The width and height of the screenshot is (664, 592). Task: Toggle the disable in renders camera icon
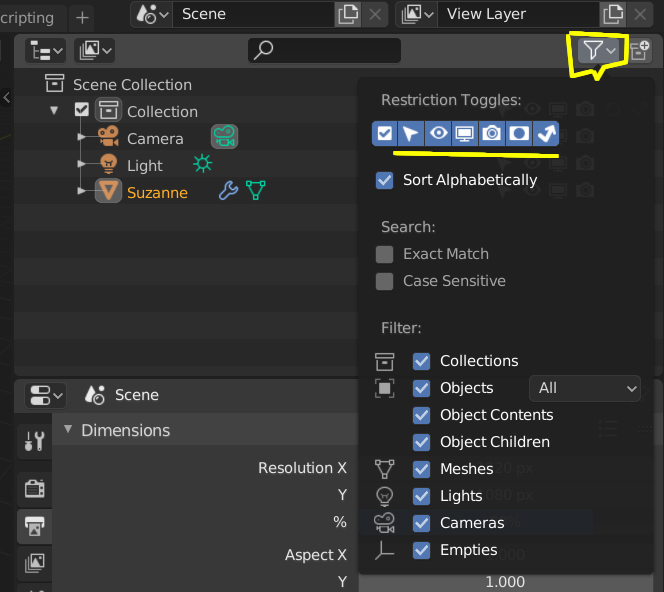pos(491,133)
